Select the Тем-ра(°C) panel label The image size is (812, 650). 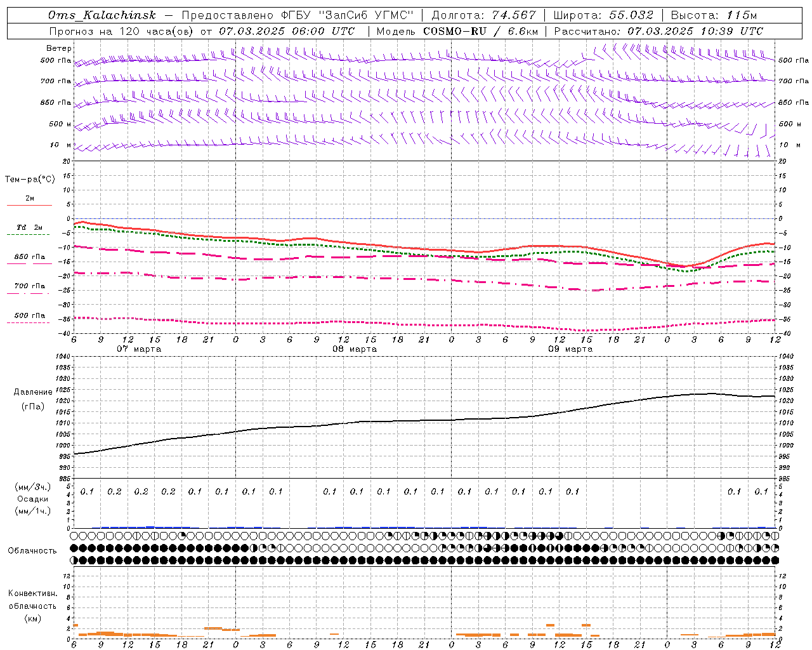(x=30, y=179)
